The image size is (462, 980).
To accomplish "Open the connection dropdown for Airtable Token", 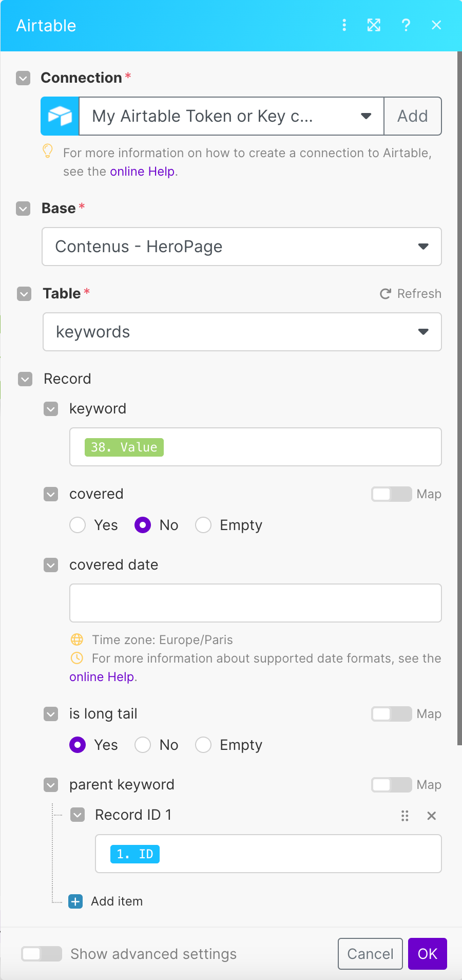I will click(231, 116).
